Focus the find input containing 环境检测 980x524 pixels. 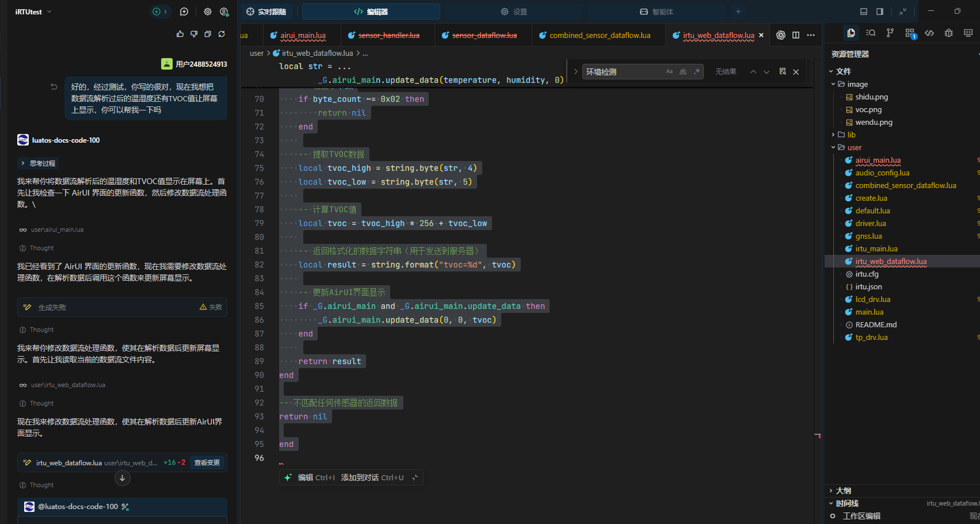(x=621, y=72)
